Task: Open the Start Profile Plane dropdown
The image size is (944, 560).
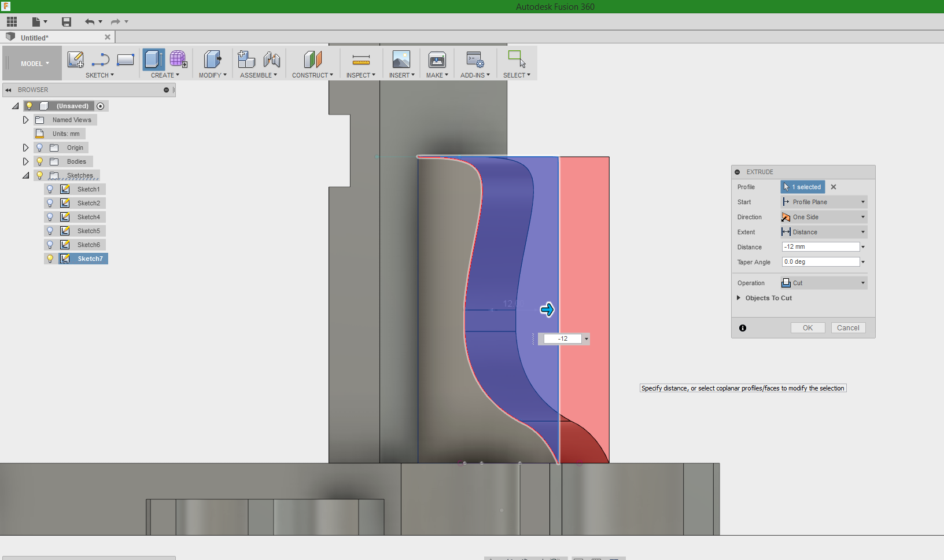Action: coord(824,202)
